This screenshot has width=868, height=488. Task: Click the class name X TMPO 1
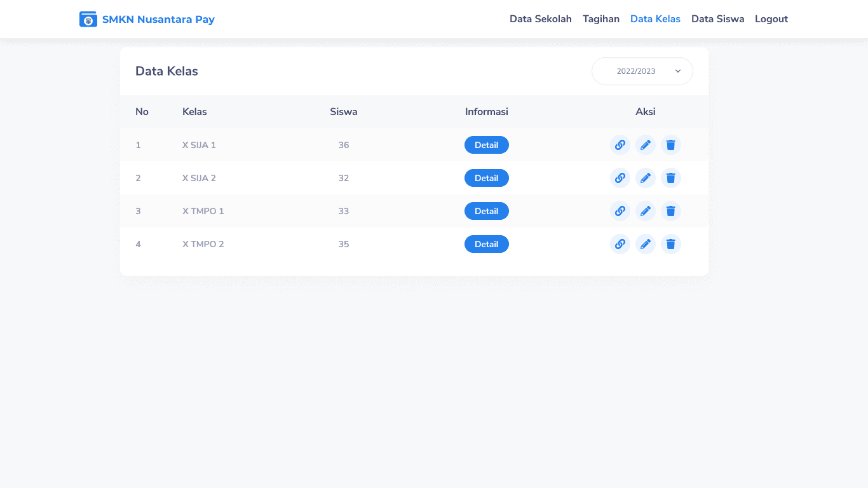tap(203, 211)
